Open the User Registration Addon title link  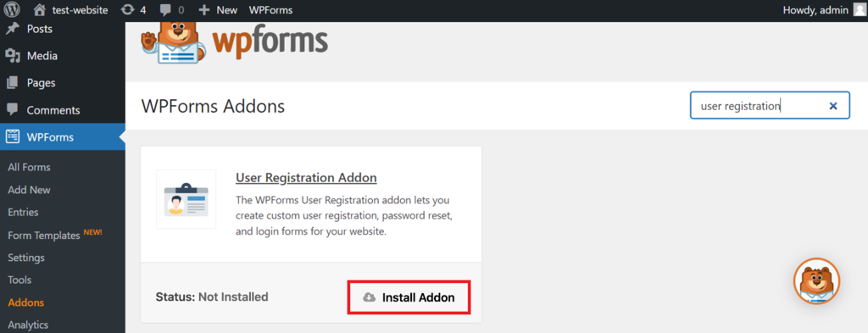pos(306,178)
